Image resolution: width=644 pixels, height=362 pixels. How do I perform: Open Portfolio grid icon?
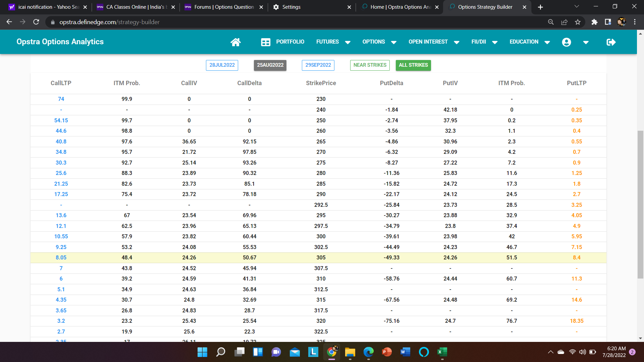tap(266, 42)
